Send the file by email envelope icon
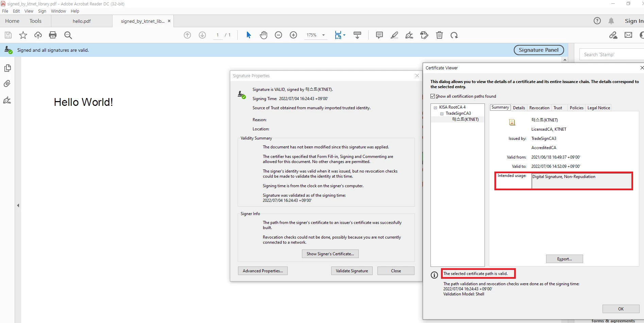The image size is (644, 323). point(628,35)
